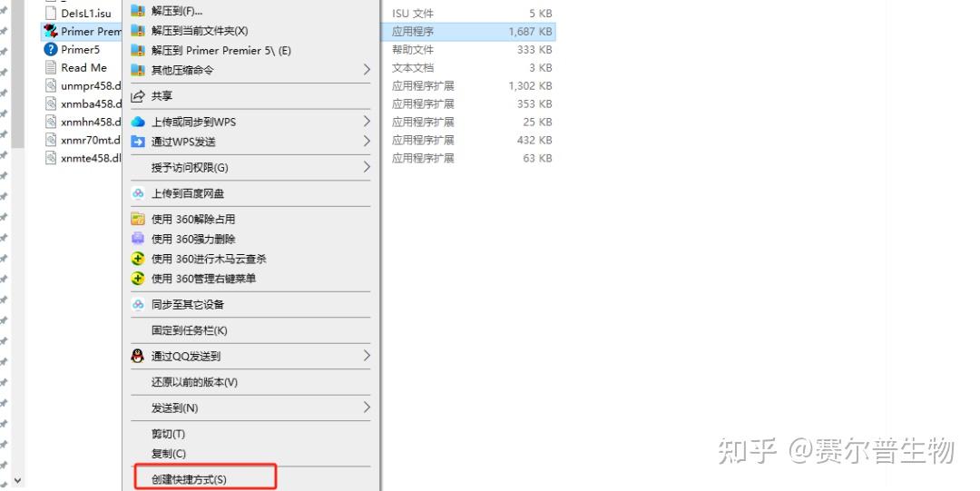980x491 pixels.
Task: Open the 授予访问权限(G) submenu arrow
Action: coord(367,168)
